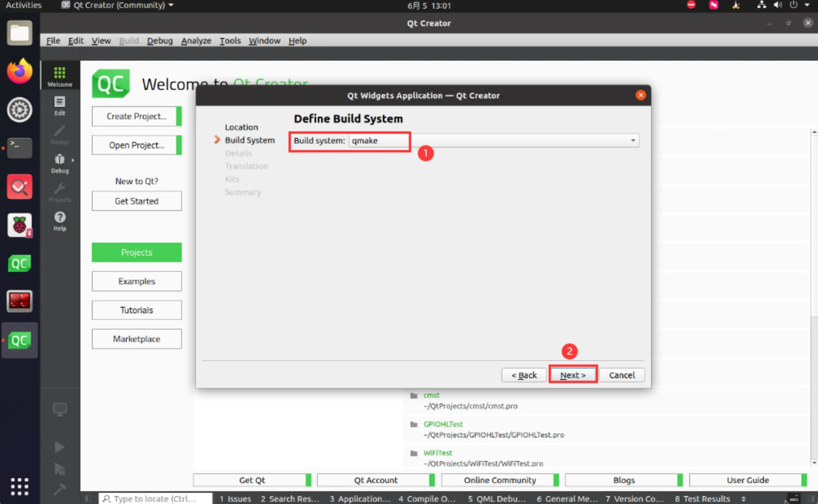Open the Issues output pane
818x504 pixels.
[x=235, y=499]
